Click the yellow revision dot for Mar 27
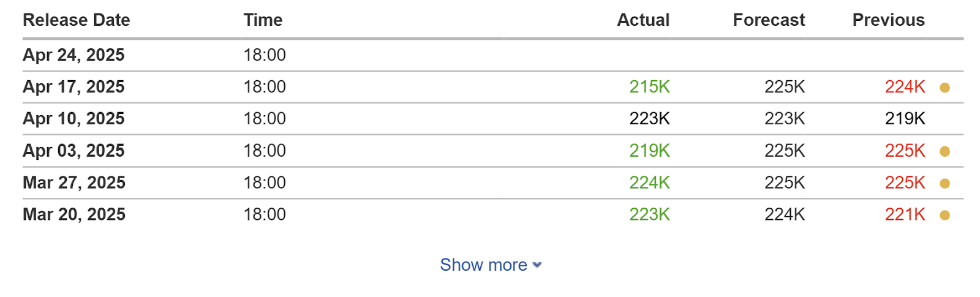The width and height of the screenshot is (980, 297). [944, 183]
